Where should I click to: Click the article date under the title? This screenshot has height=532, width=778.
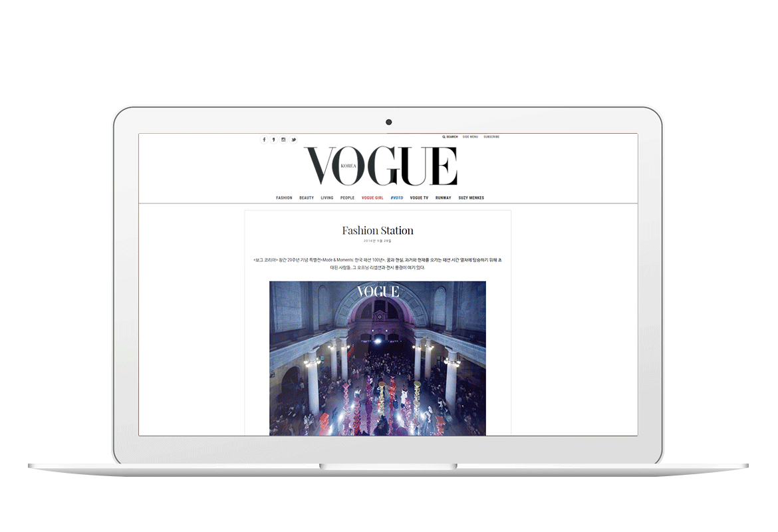[378, 241]
